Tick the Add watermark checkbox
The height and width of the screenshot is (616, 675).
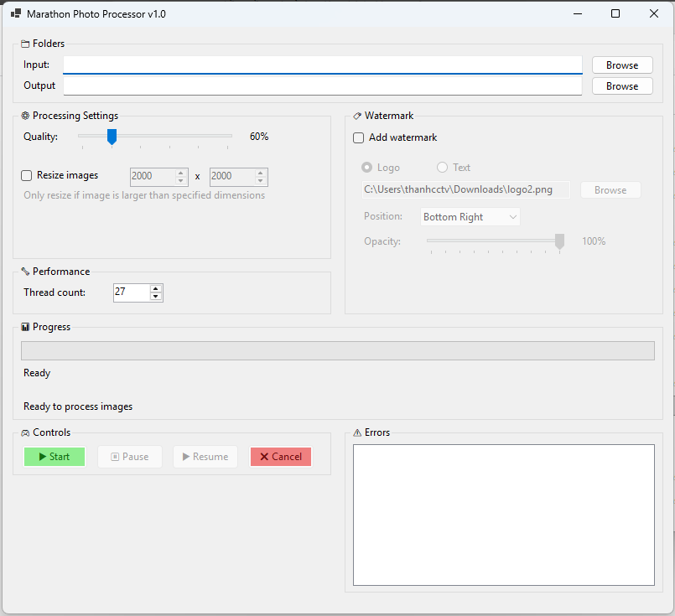359,137
